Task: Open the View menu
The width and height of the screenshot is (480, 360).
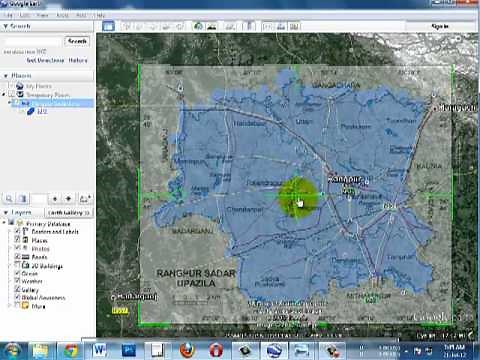Action: coord(42,15)
